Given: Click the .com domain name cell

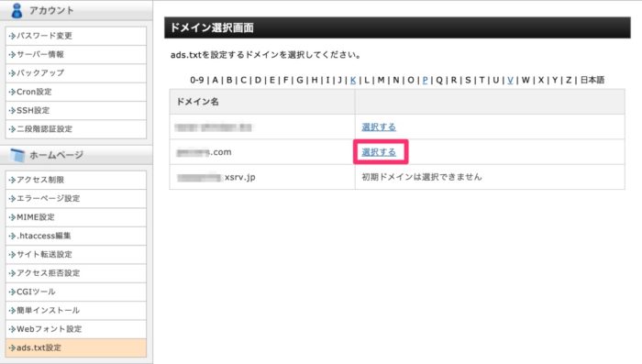Looking at the screenshot, I should (x=262, y=152).
